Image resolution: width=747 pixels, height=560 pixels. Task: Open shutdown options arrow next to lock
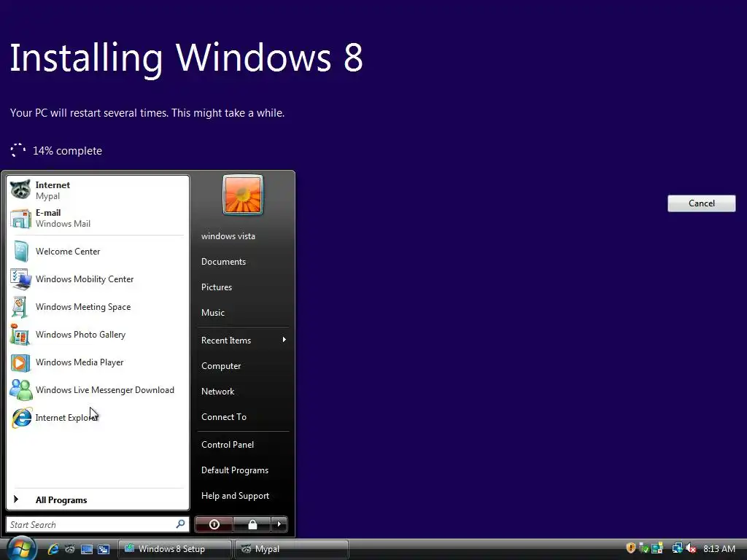[x=279, y=524]
